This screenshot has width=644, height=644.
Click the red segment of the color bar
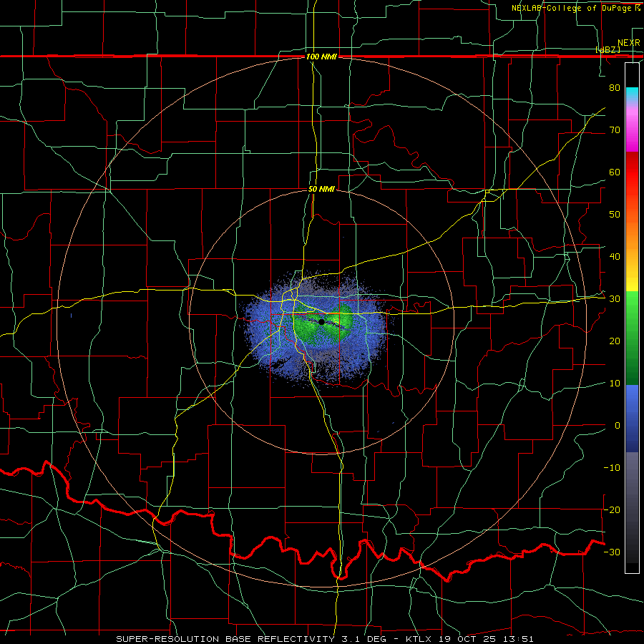point(632,172)
